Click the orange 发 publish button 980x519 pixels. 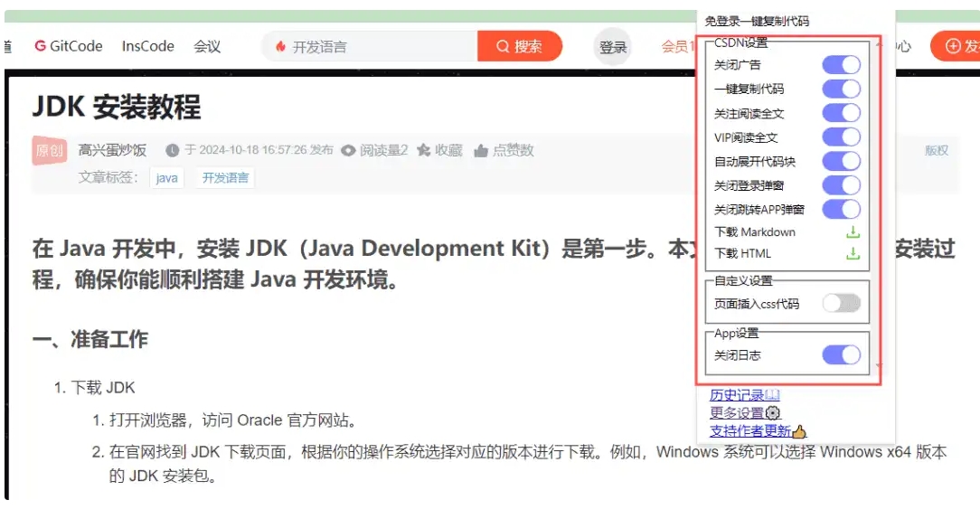(x=955, y=46)
